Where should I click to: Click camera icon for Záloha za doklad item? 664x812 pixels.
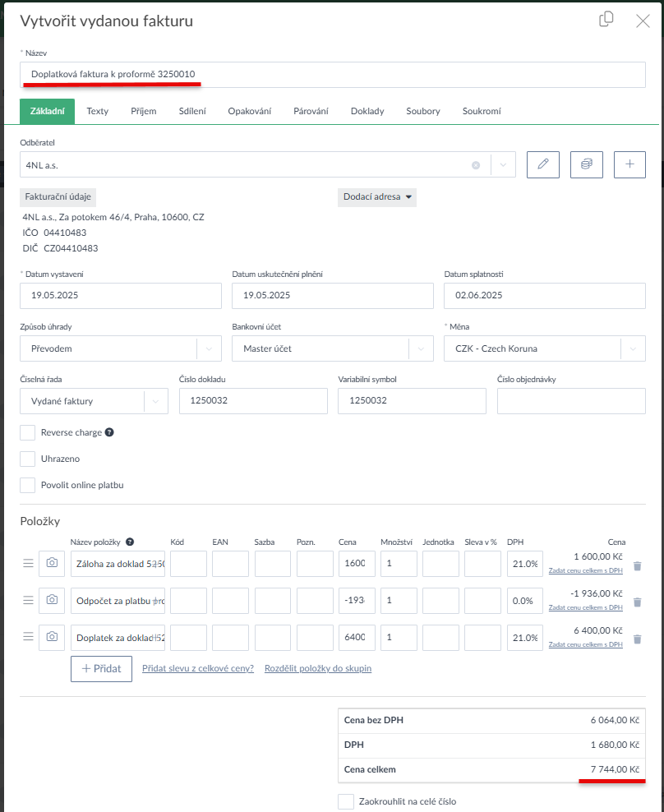(x=52, y=564)
